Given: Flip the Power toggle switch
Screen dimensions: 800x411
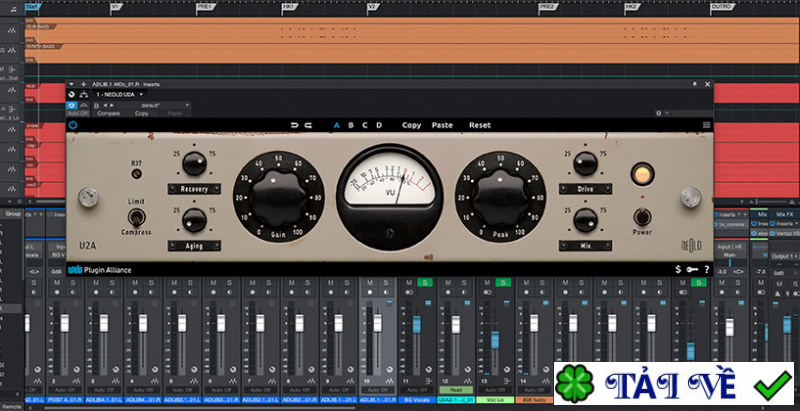Looking at the screenshot, I should [642, 215].
